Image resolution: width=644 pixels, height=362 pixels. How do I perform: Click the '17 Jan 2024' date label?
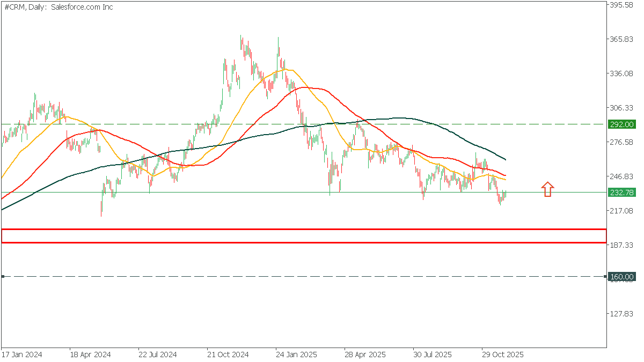tap(21, 355)
